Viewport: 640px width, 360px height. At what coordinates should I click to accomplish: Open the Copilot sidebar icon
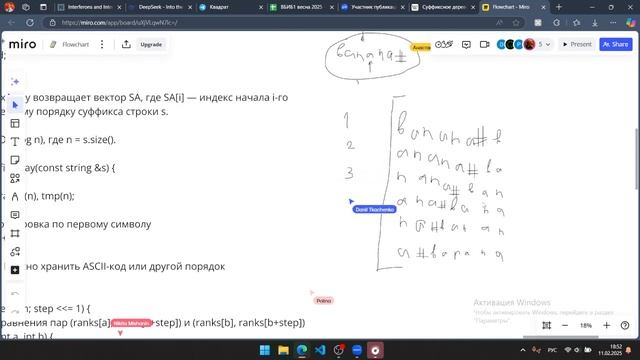tap(631, 23)
